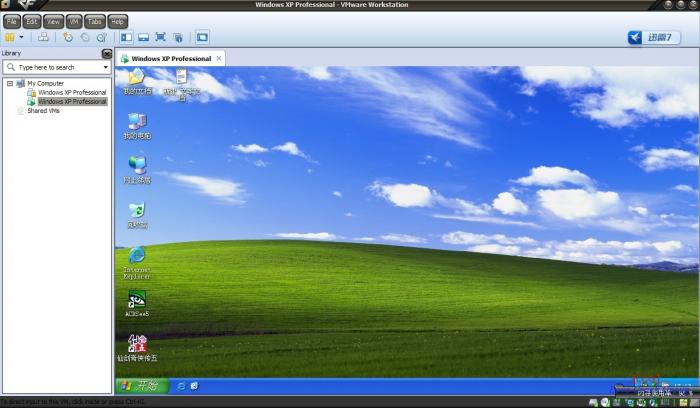700x408 pixels.
Task: Close the Windows XP Professional tab
Action: 219,58
